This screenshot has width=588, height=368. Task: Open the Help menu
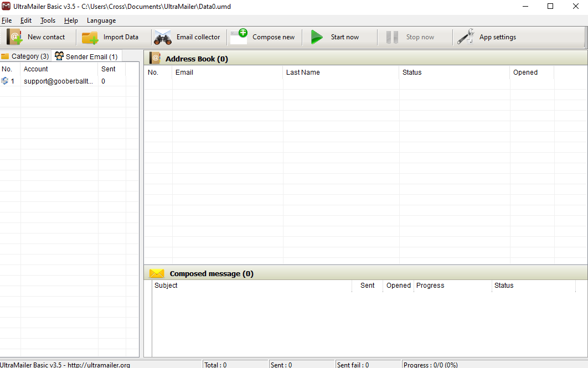[71, 20]
